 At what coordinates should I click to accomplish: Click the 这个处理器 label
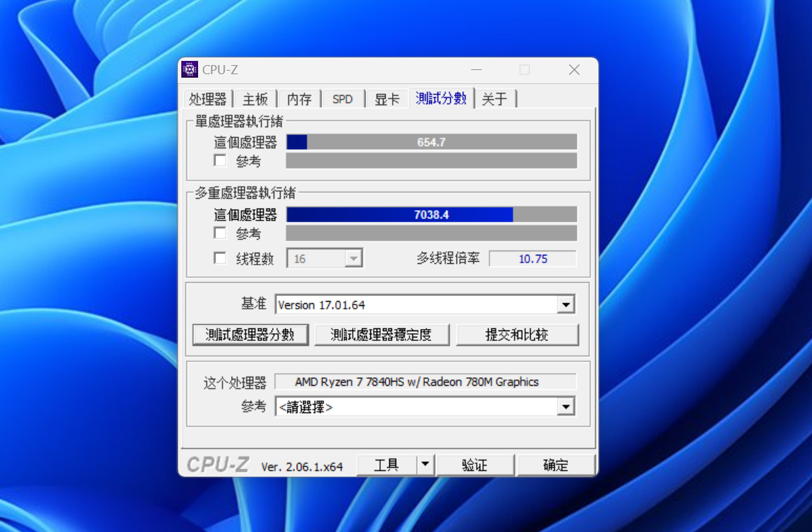(x=234, y=383)
